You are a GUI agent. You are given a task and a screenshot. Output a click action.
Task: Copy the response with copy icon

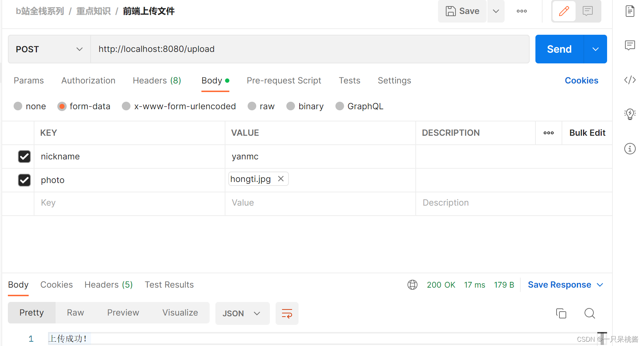click(x=561, y=313)
